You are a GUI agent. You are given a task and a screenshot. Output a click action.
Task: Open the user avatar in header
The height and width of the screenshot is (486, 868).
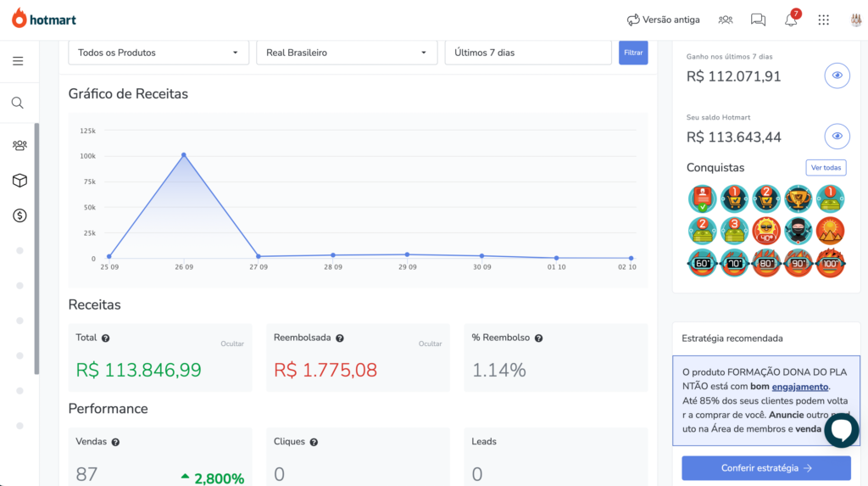click(856, 20)
